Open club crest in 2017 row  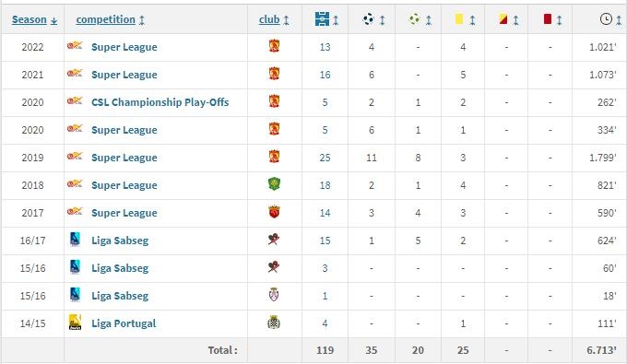click(274, 212)
